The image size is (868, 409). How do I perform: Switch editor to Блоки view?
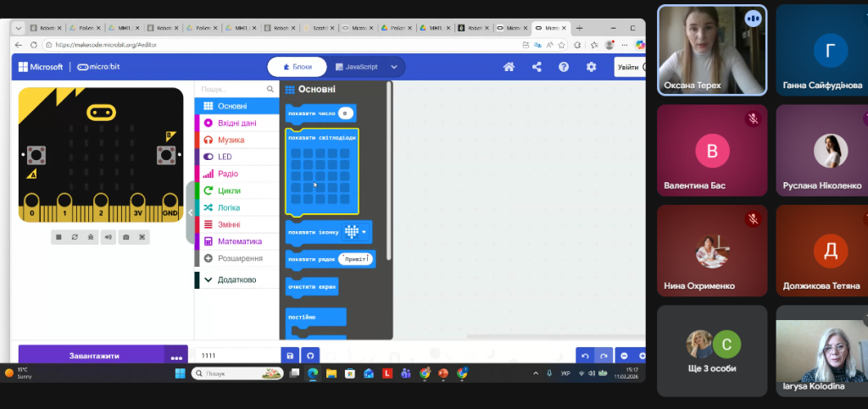click(297, 67)
